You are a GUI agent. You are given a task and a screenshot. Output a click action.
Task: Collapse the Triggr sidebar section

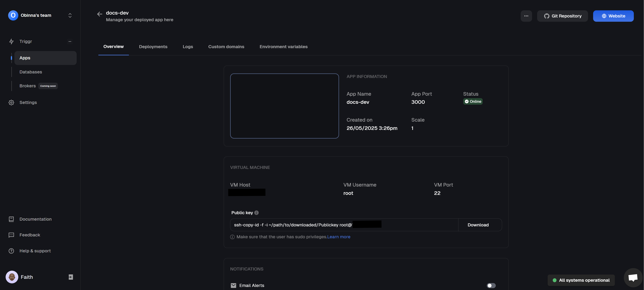[x=70, y=42]
